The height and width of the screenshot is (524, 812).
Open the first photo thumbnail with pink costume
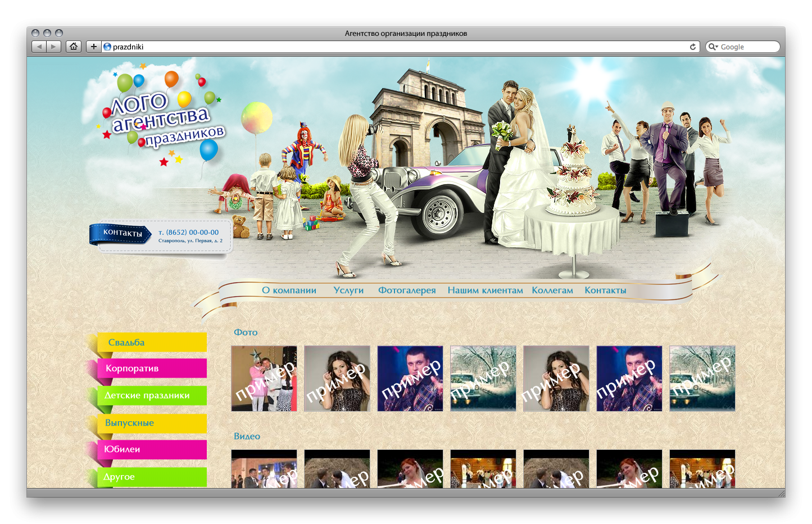click(264, 379)
